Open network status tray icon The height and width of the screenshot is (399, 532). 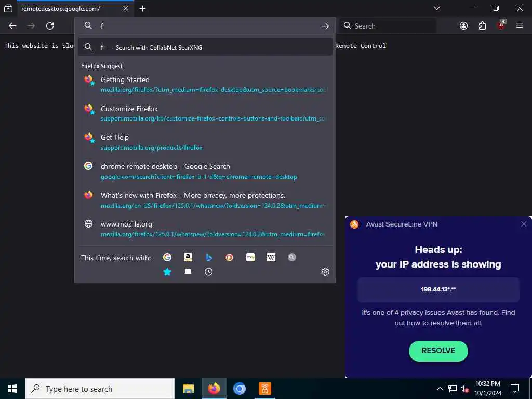click(x=453, y=389)
